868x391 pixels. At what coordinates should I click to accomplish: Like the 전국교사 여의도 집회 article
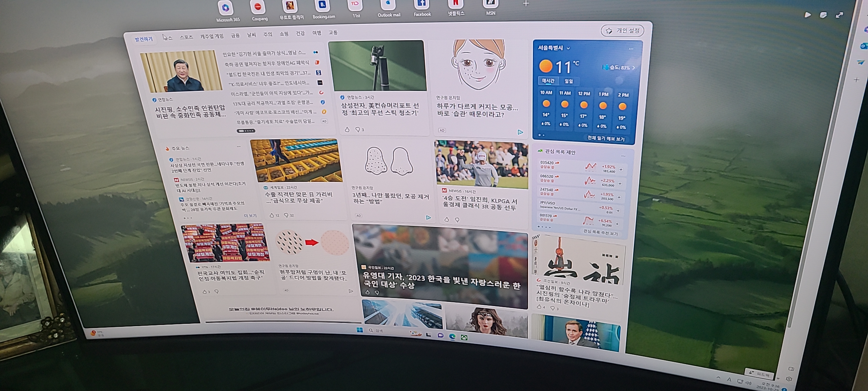tap(205, 291)
